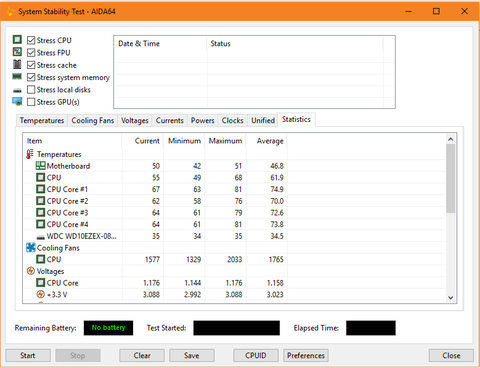The height and width of the screenshot is (368, 480).
Task: Click the Item column header
Action: click(72, 141)
